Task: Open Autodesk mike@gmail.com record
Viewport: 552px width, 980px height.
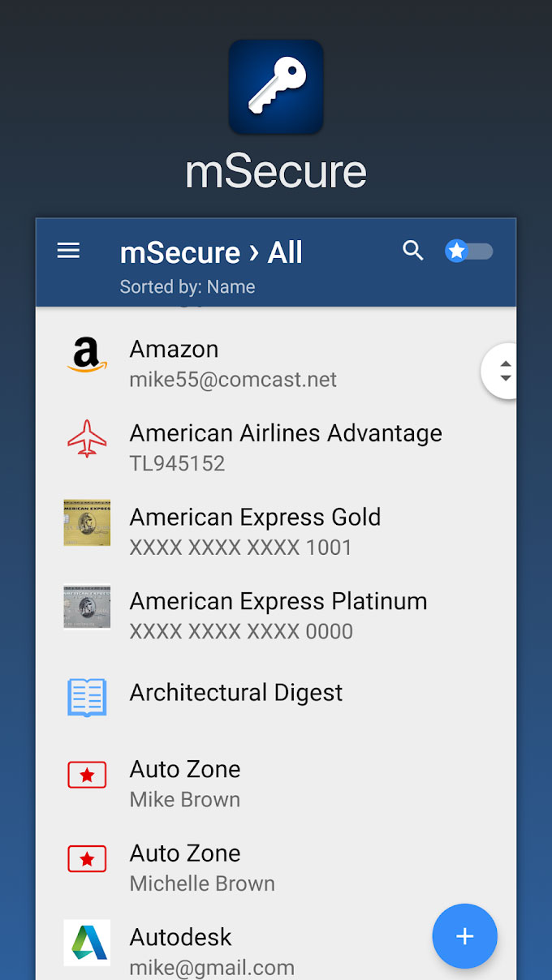Action: click(x=212, y=951)
